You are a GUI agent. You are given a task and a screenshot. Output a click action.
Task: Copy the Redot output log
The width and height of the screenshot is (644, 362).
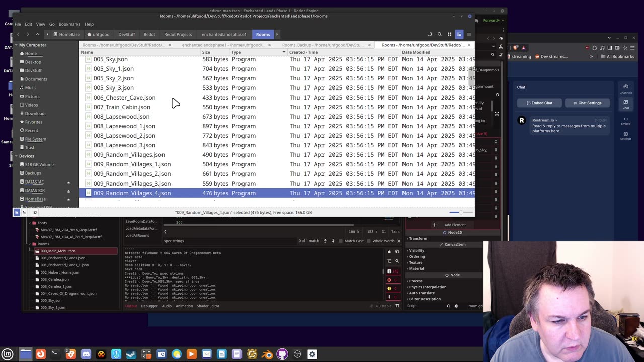397,252
